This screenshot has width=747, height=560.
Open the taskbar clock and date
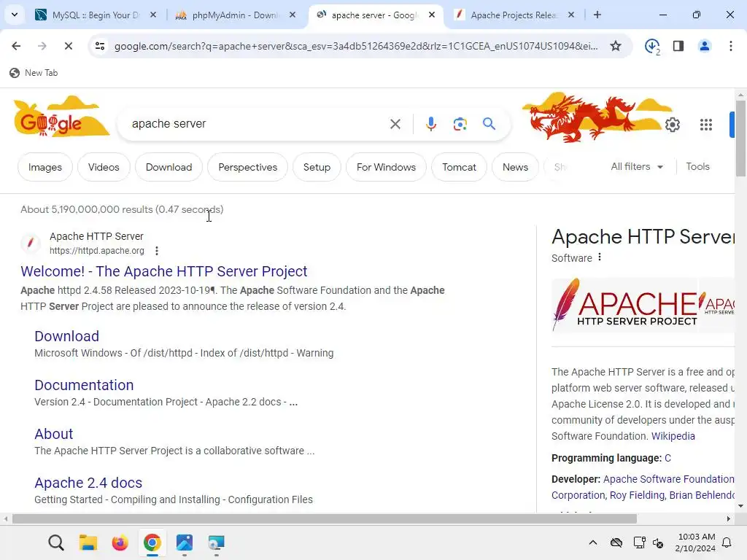click(x=695, y=542)
